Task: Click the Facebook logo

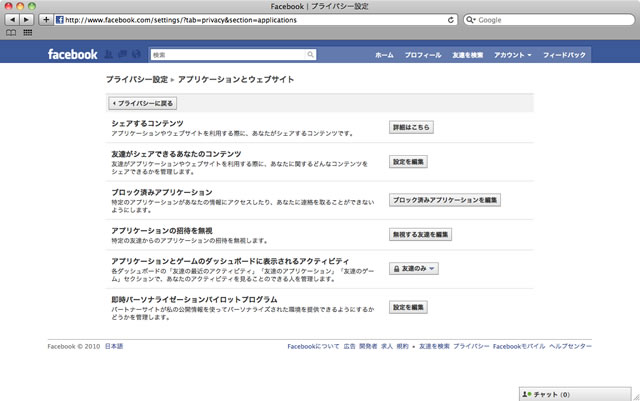Action: click(73, 54)
